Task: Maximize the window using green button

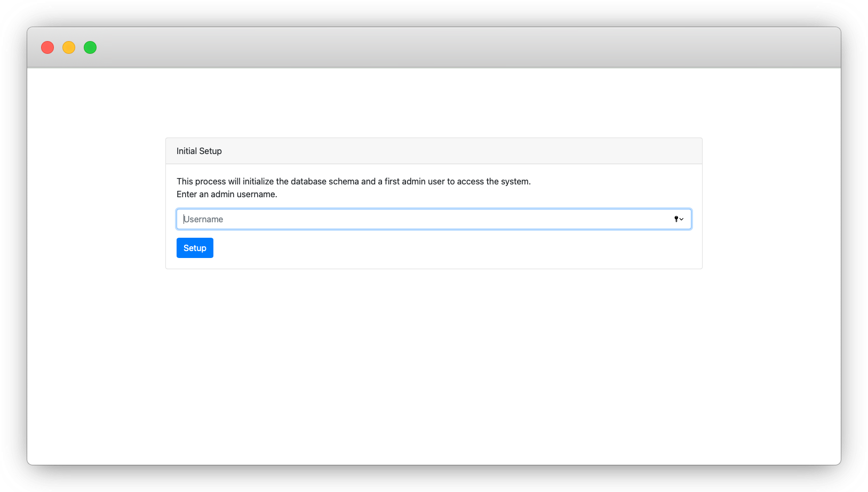Action: pos(90,47)
